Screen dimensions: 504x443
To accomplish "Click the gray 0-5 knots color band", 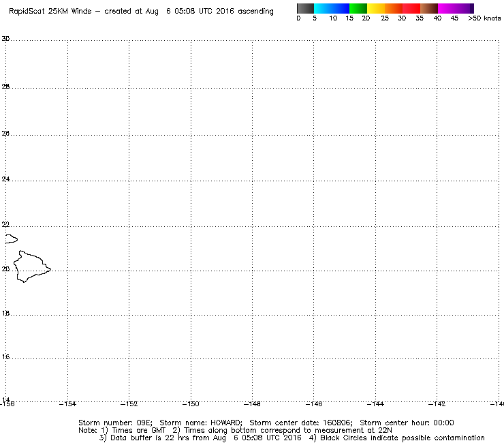I will [305, 8].
